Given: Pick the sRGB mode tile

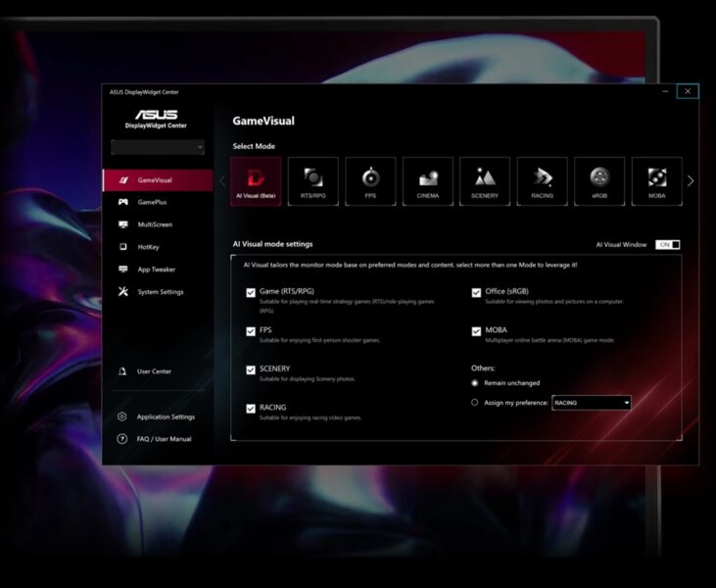Looking at the screenshot, I should coord(599,181).
